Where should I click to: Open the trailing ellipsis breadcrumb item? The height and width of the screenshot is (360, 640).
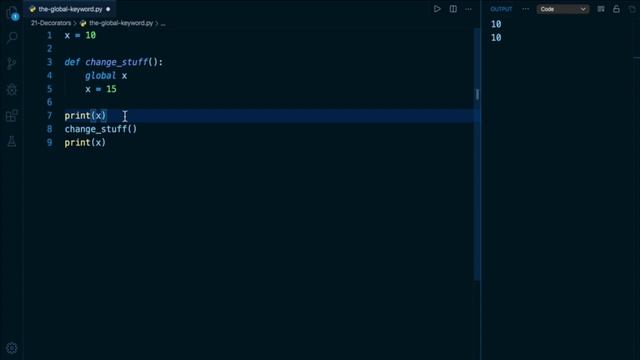tap(163, 23)
